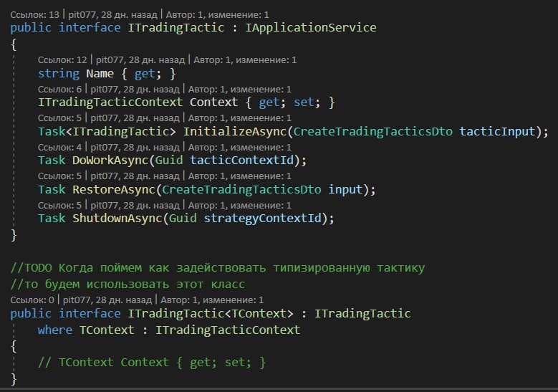The width and height of the screenshot is (558, 392).
Task: Open the 'Ссылок: 5' references link above RestoreAsync
Action: [59, 176]
